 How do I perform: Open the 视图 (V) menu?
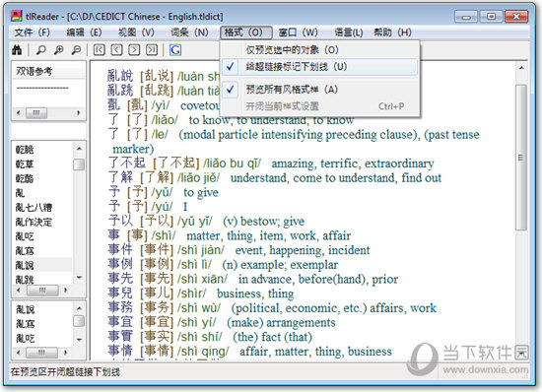coord(136,33)
